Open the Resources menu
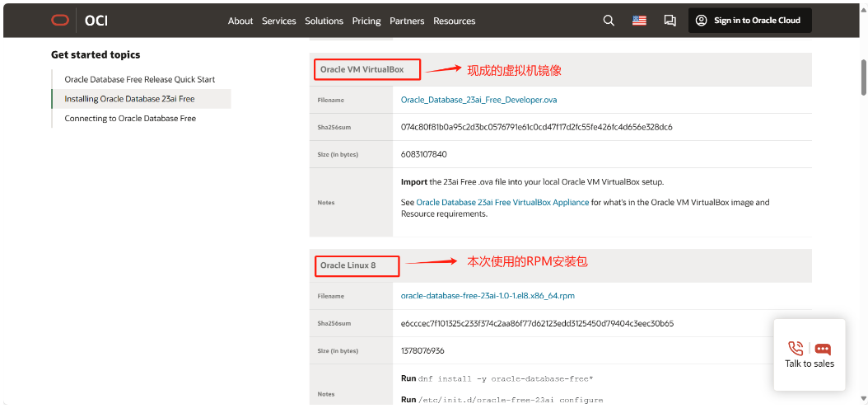Image resolution: width=868 pixels, height=413 pixels. coord(455,21)
